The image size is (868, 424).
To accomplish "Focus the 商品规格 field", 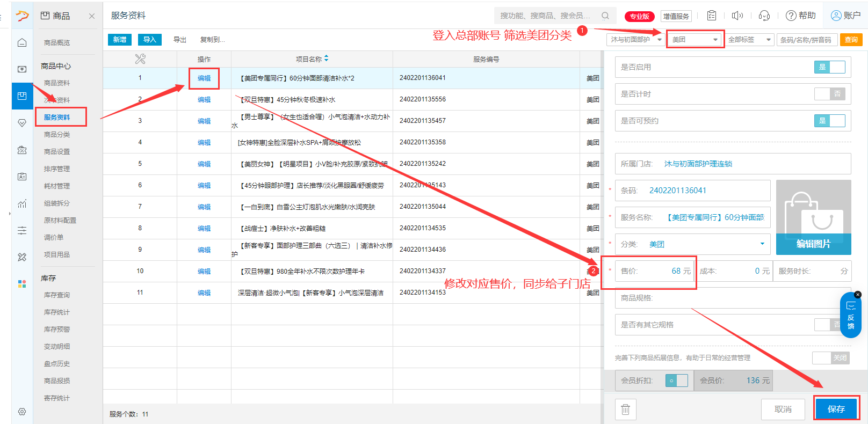I will pyautogui.click(x=733, y=298).
